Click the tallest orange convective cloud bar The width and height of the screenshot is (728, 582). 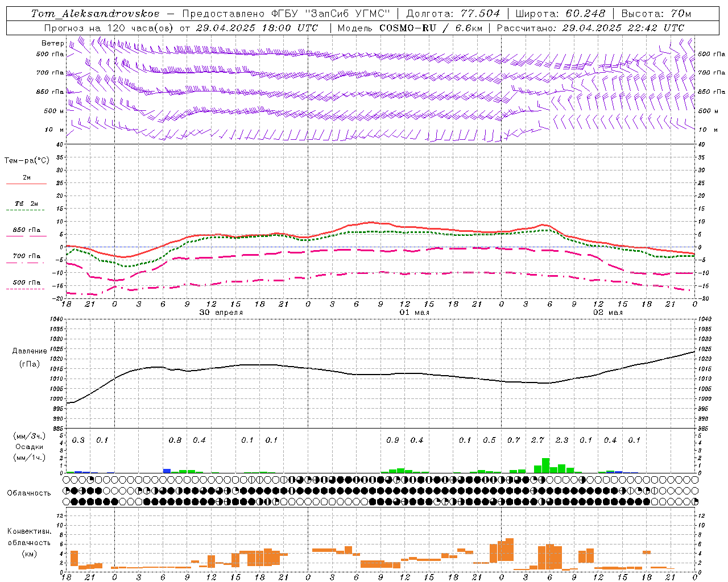click(x=510, y=550)
